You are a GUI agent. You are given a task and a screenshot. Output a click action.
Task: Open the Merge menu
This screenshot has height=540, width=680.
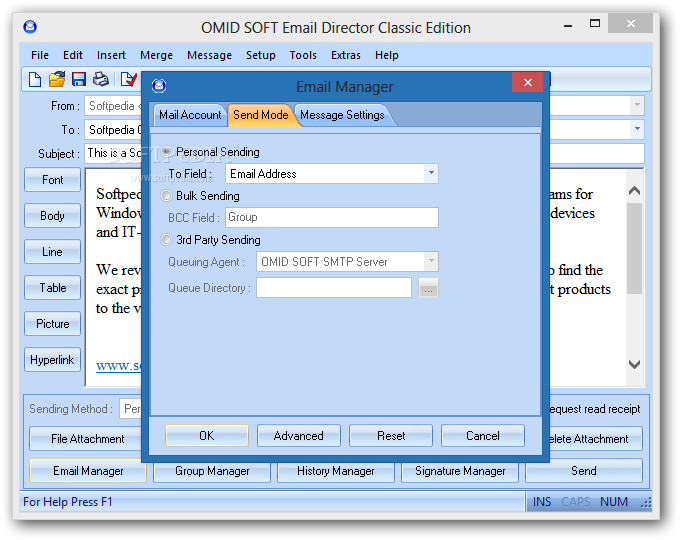coord(157,55)
